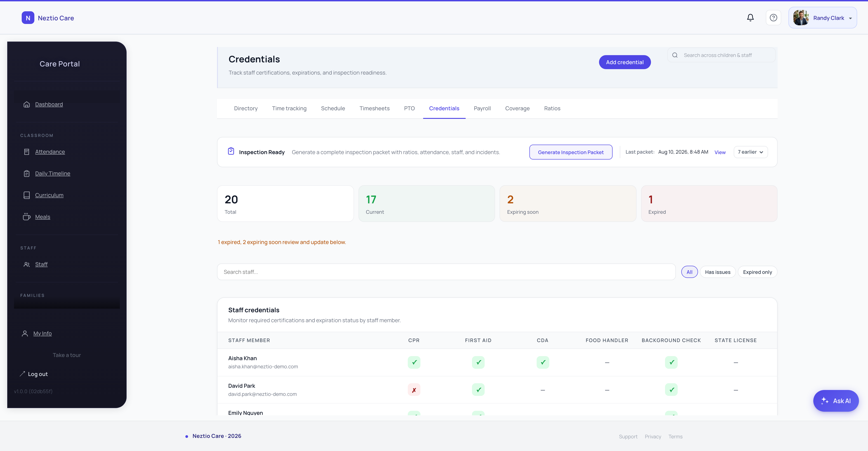Open the notifications bell
868x451 pixels.
(x=750, y=18)
